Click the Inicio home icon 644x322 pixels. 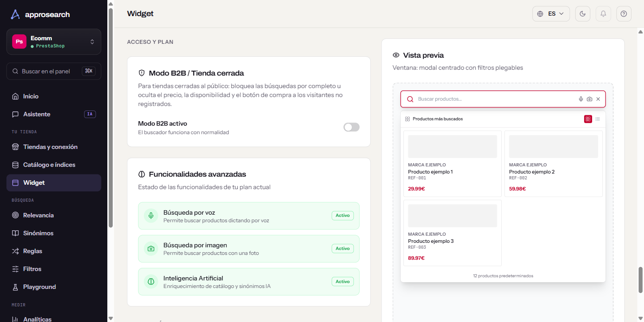(15, 96)
